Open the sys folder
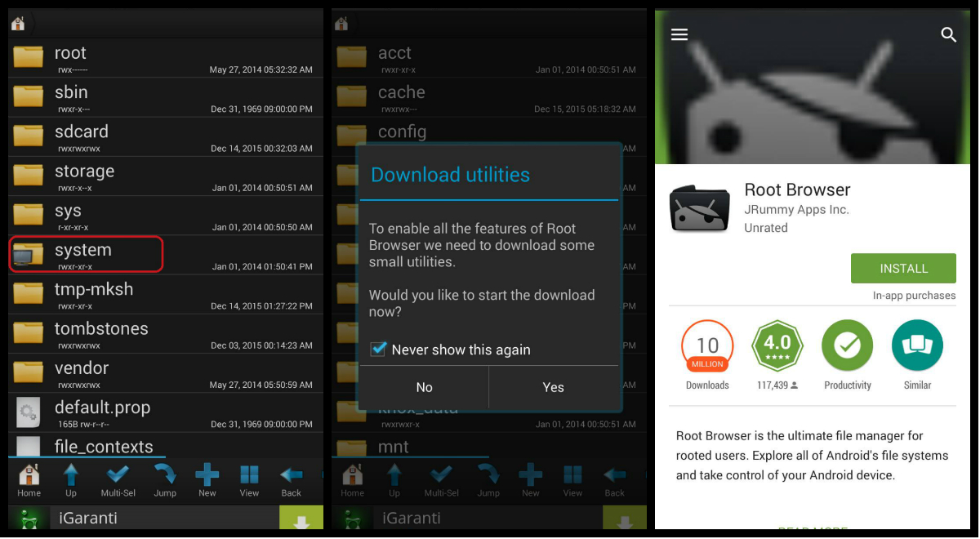The height and width of the screenshot is (539, 980). point(166,216)
